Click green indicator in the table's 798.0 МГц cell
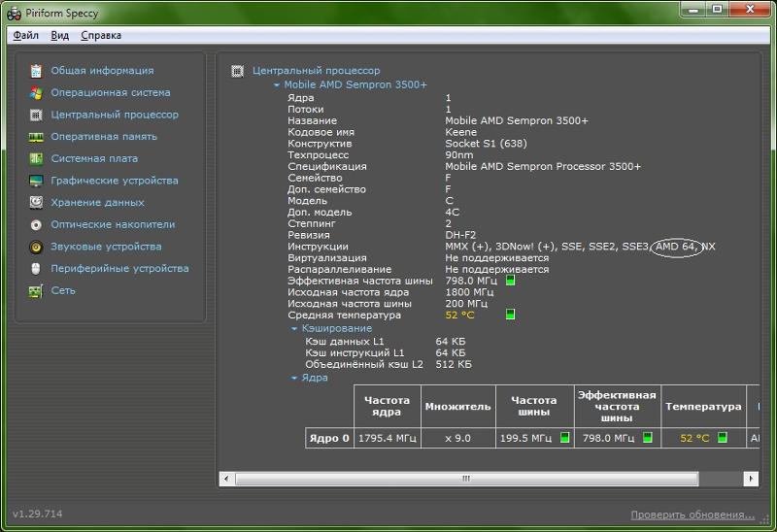Image resolution: width=777 pixels, height=532 pixels. (647, 438)
